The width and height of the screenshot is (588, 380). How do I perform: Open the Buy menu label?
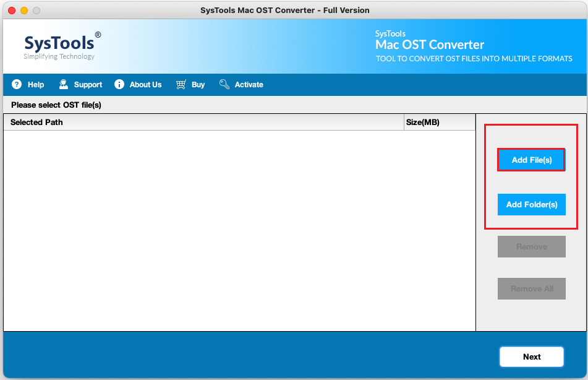(198, 85)
